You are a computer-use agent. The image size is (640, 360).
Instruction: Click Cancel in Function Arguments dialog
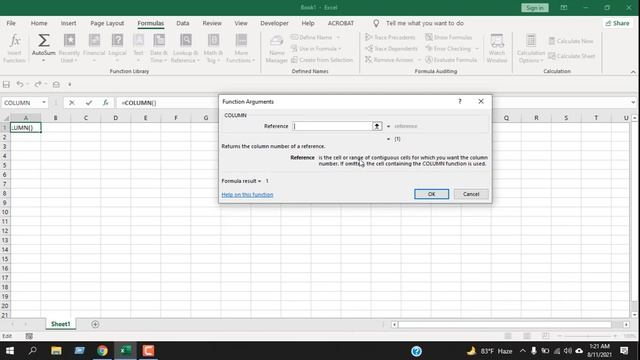pyautogui.click(x=471, y=194)
